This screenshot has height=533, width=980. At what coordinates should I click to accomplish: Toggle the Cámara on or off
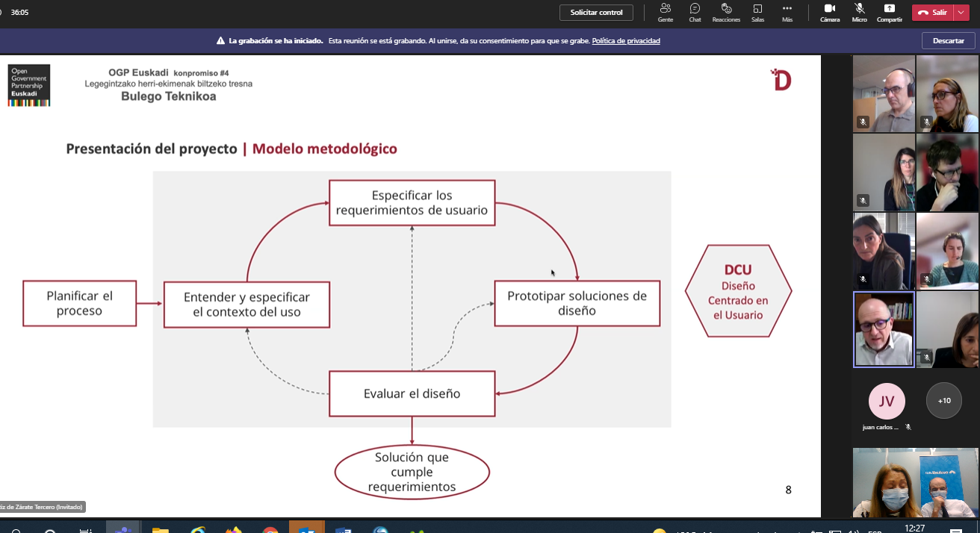click(x=829, y=12)
